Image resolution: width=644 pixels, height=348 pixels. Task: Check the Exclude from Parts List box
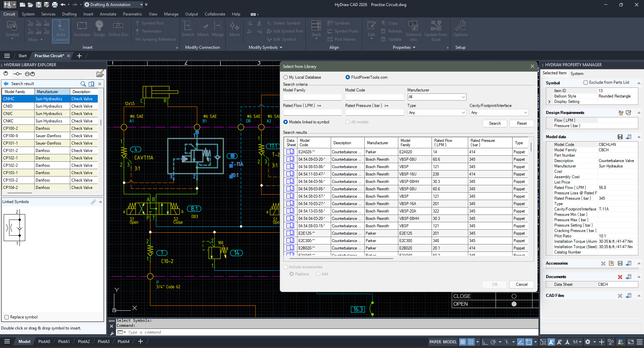coord(586,82)
